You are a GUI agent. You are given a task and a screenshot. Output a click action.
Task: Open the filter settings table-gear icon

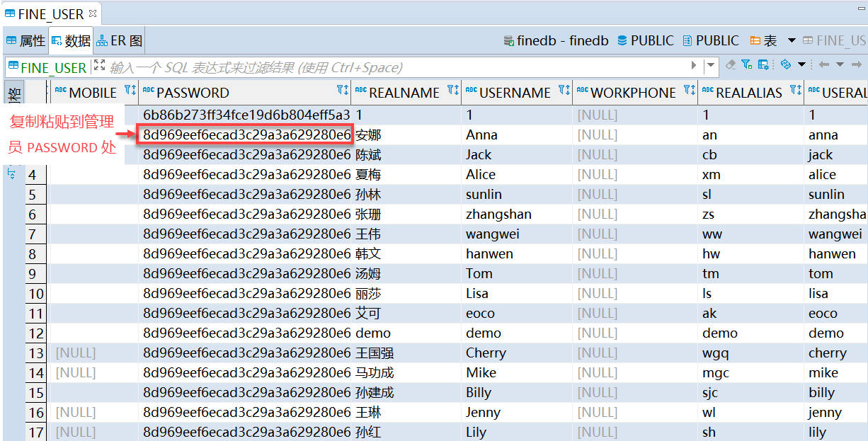coord(763,64)
